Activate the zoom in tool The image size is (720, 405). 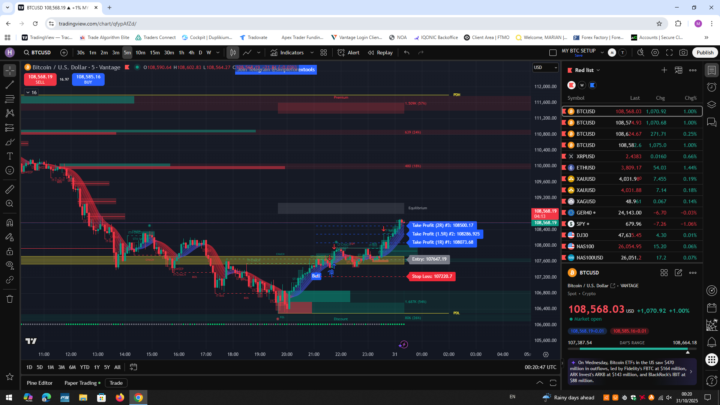point(10,203)
